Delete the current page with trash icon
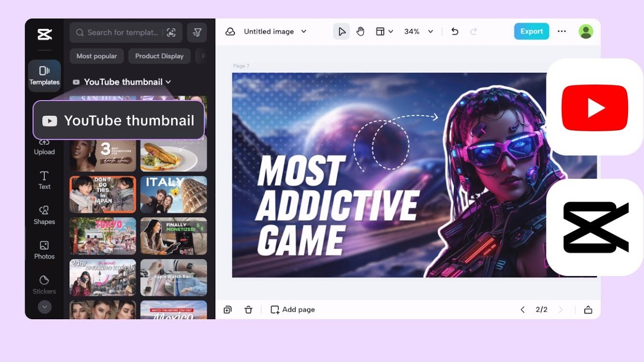Image resolution: width=644 pixels, height=362 pixels. (x=249, y=310)
